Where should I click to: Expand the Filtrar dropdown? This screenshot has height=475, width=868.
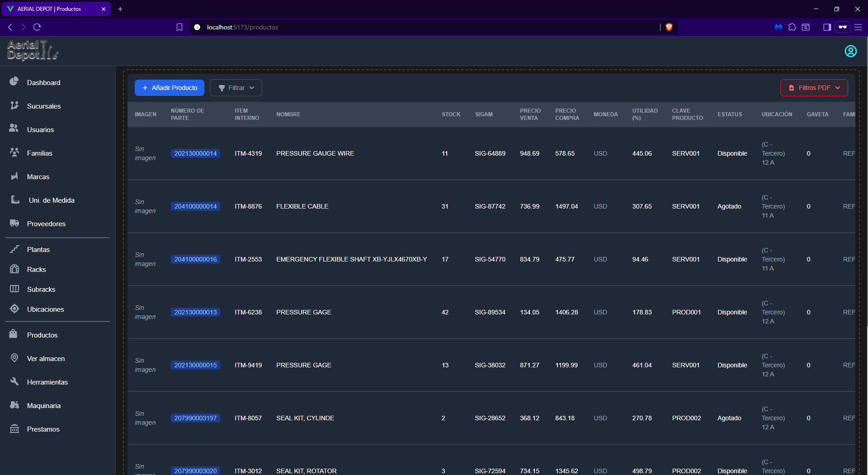[x=236, y=88]
